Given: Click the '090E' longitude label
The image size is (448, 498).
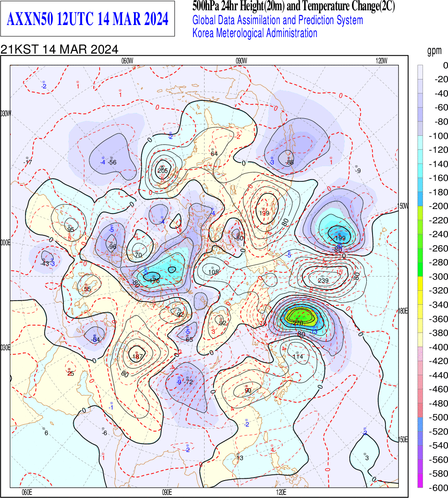Looking at the screenshot, I should click(x=167, y=492).
